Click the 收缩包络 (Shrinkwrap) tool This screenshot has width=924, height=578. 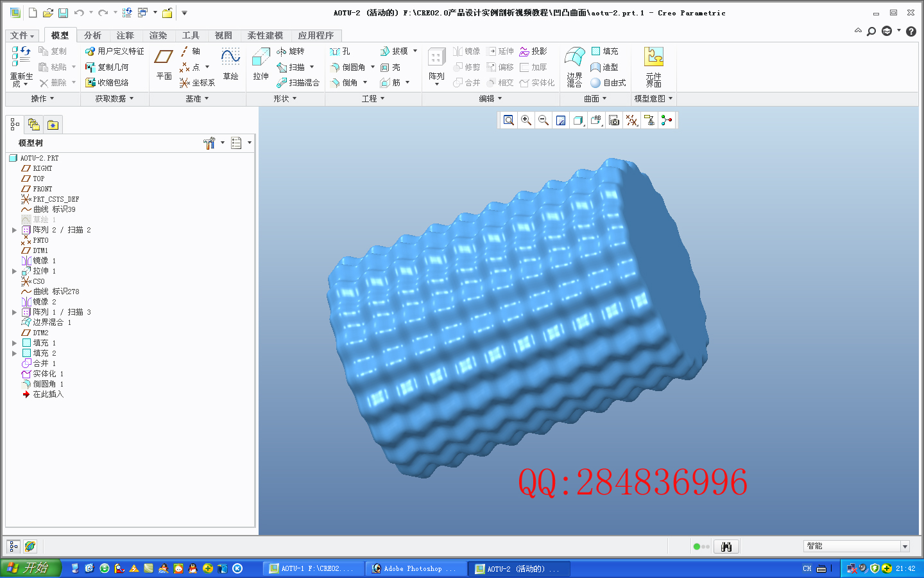(107, 83)
